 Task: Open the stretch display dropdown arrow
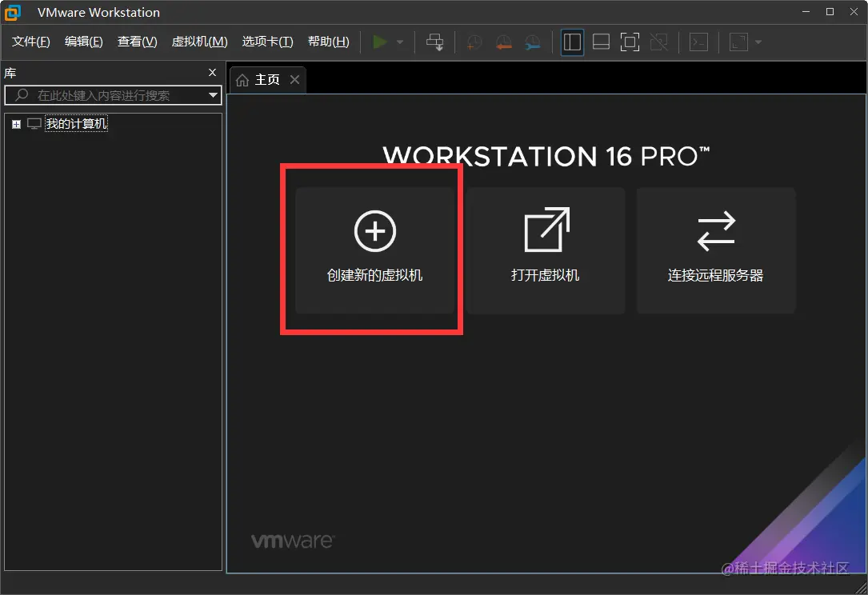pyautogui.click(x=758, y=42)
